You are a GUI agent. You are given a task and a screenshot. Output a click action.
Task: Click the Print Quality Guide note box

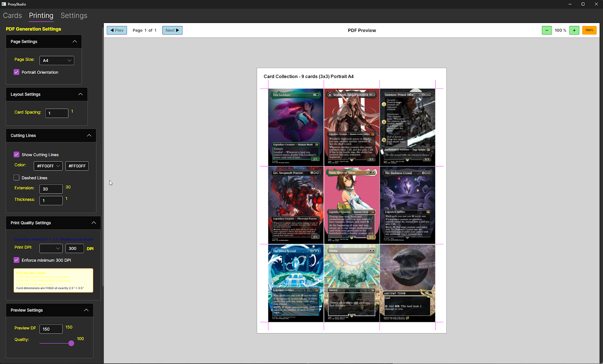tap(54, 280)
